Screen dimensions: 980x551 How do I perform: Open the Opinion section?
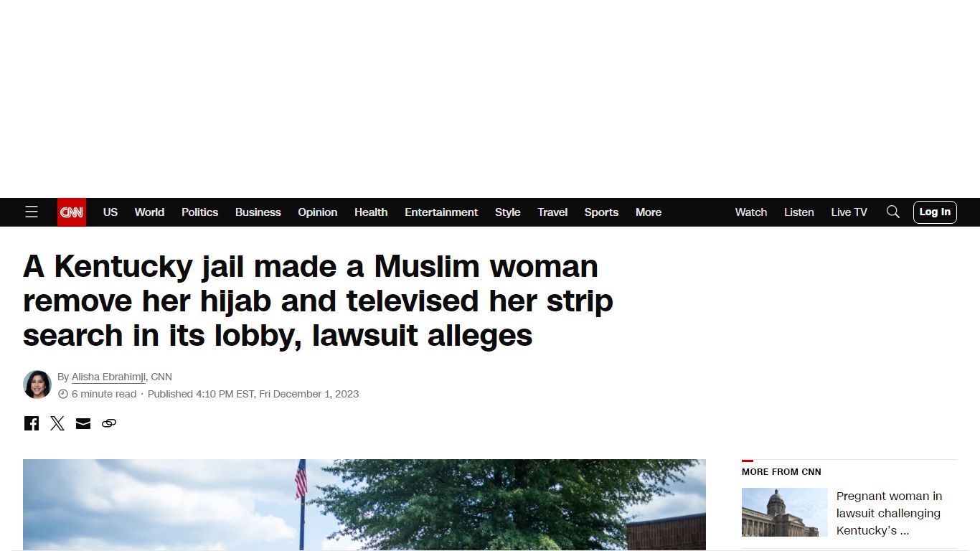318,212
